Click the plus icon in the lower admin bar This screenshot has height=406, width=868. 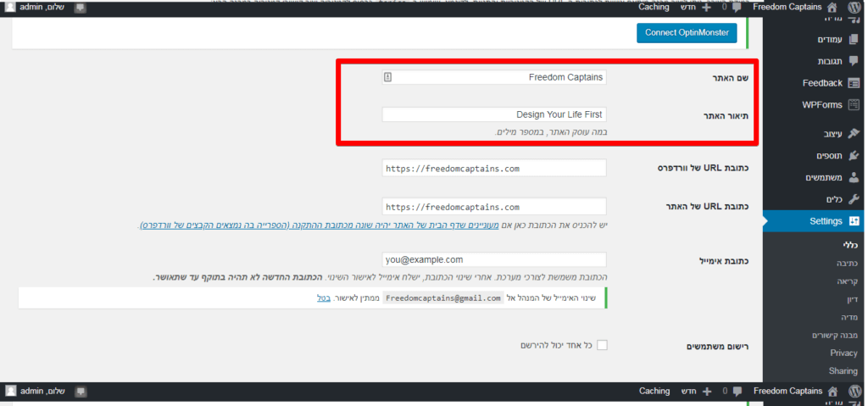click(706, 391)
